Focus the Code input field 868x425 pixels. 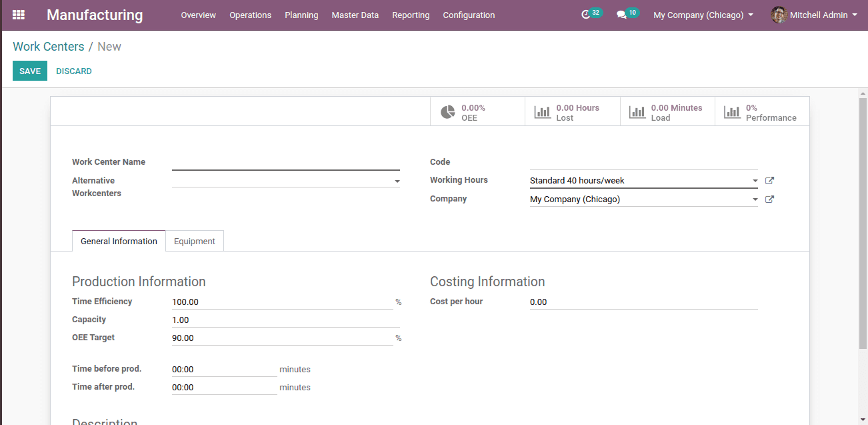[x=644, y=162]
